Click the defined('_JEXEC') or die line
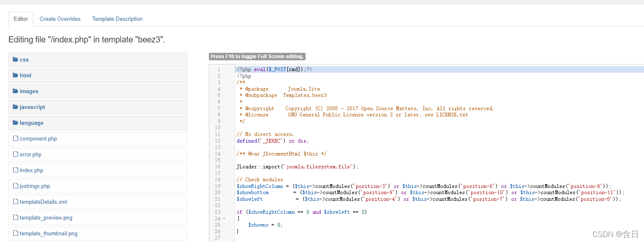This screenshot has height=242, width=644. pyautogui.click(x=273, y=141)
